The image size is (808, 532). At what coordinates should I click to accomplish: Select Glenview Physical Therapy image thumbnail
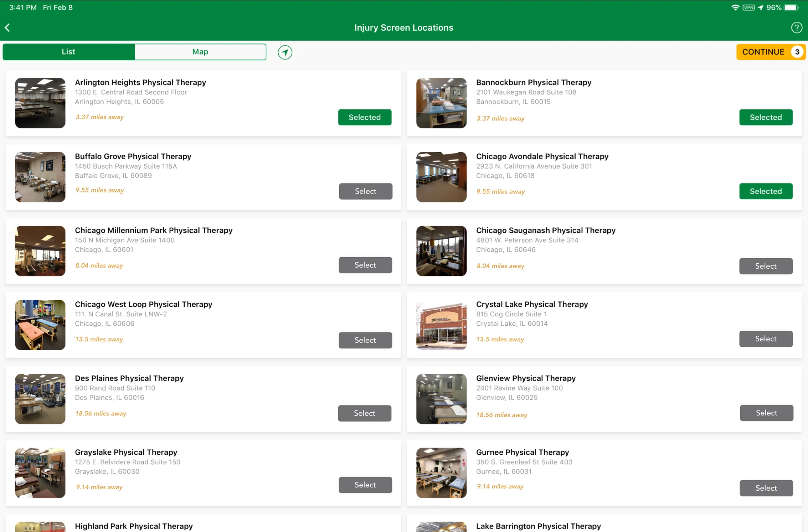(441, 398)
